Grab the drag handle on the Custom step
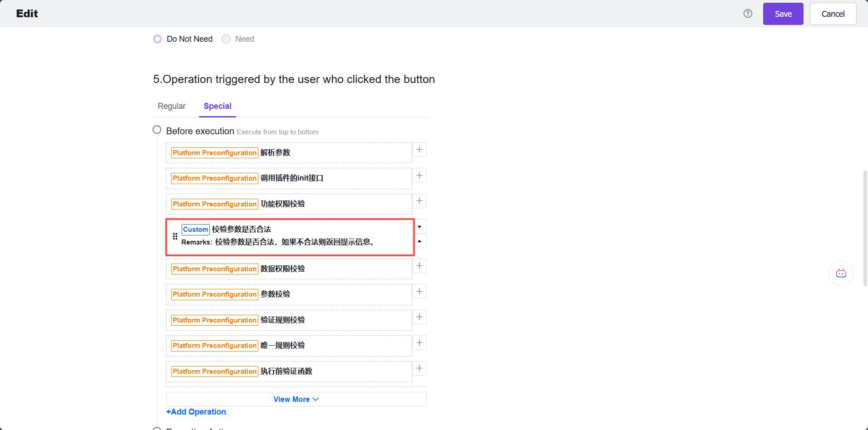The width and height of the screenshot is (868, 430). tap(175, 236)
